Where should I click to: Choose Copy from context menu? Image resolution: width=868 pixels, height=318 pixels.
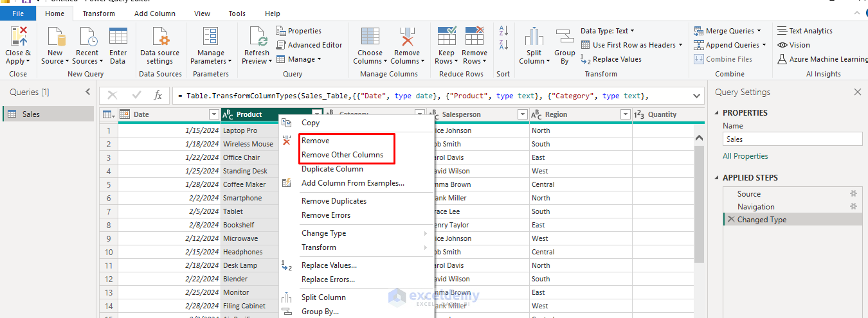[x=311, y=123]
